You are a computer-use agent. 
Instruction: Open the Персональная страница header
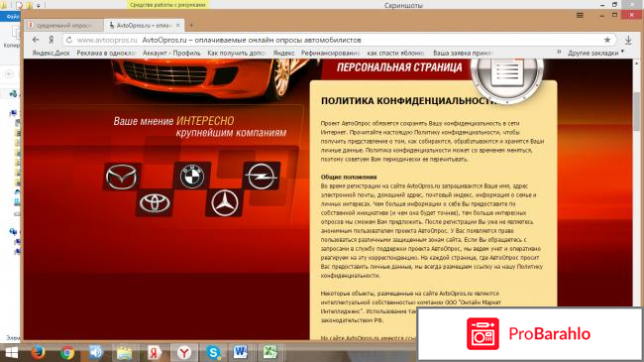(399, 67)
